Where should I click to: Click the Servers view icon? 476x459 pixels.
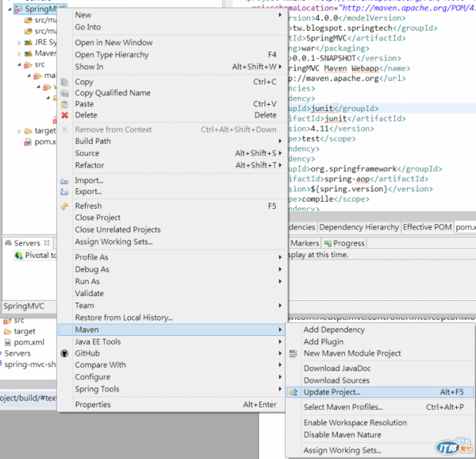point(8,243)
